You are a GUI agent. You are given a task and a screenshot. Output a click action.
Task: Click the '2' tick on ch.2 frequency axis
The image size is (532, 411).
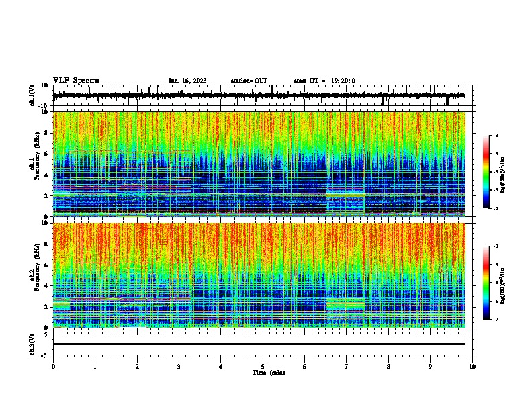tap(47, 307)
